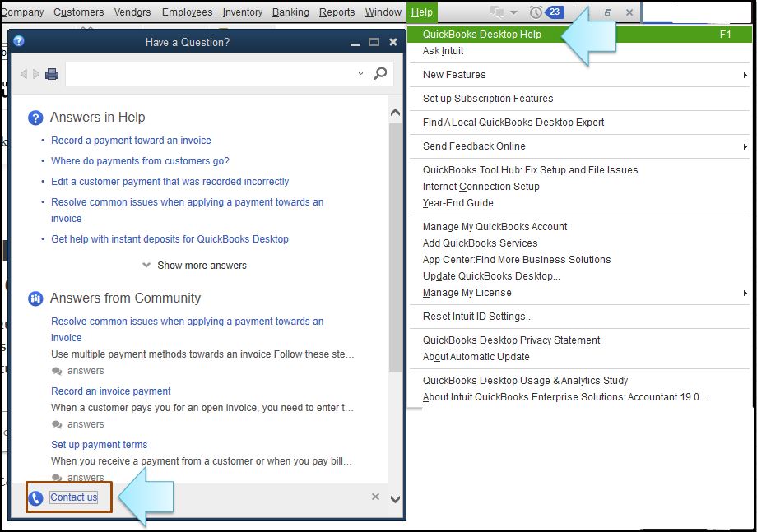Click the phone icon beside Contact us
Screen dimensions: 757x532
(35, 497)
